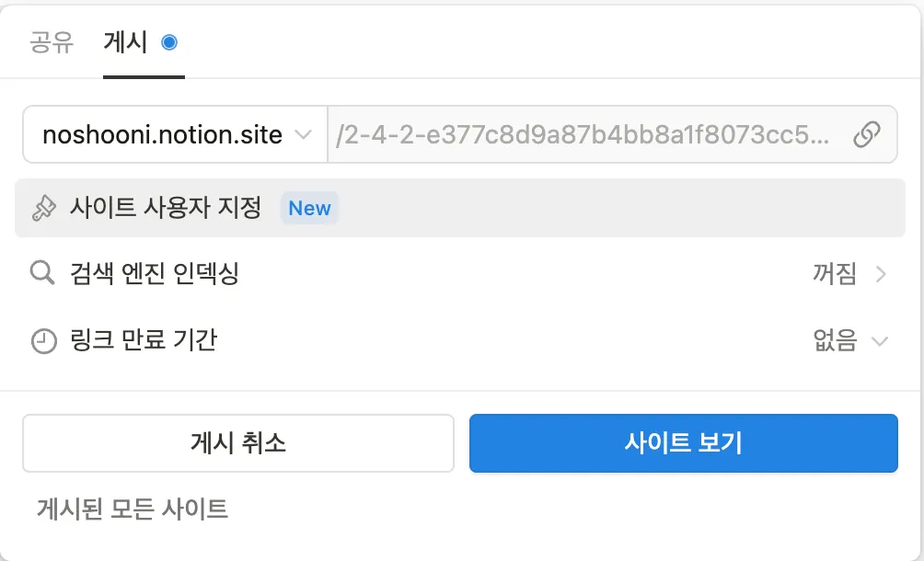Image resolution: width=924 pixels, height=561 pixels.
Task: Open the noshooni.notion.site domain dropdown
Action: [175, 135]
